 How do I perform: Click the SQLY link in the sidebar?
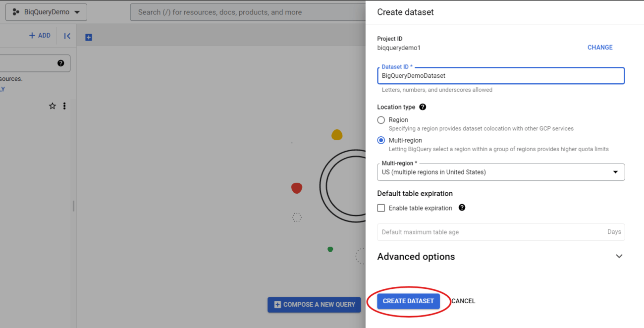3,88
